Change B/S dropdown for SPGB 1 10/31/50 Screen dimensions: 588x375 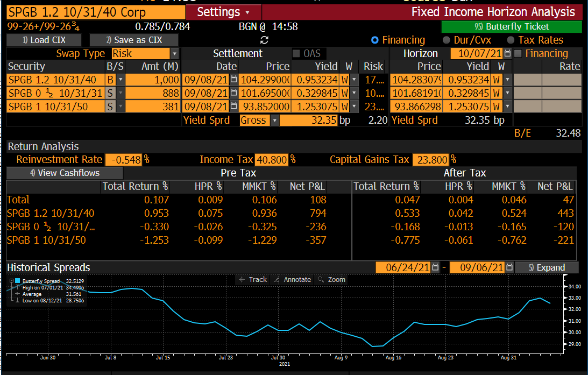coord(121,107)
